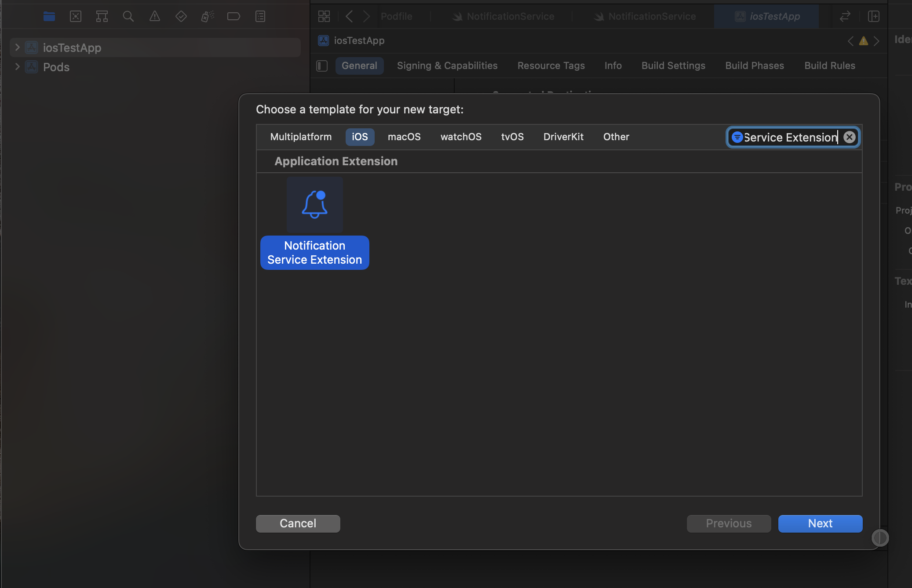This screenshot has height=588, width=912.
Task: Select the Test navigator checkmark icon
Action: coord(181,16)
